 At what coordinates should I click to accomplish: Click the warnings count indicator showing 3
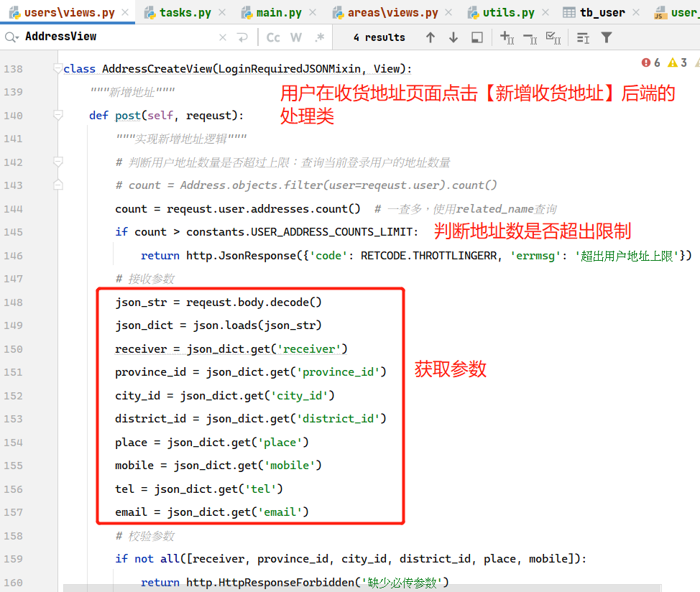[x=677, y=63]
